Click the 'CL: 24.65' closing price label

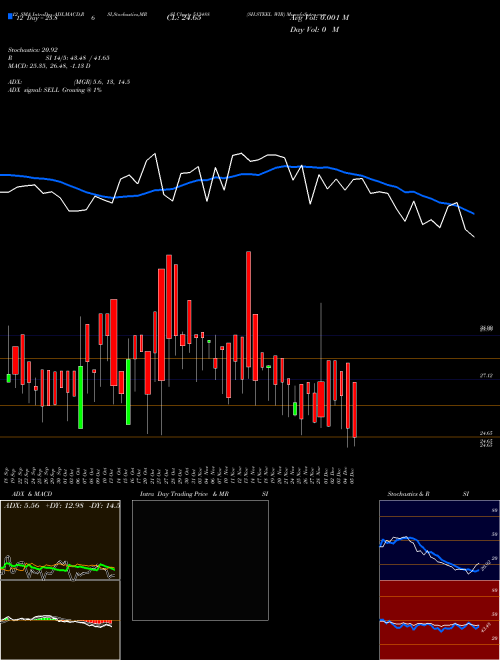coord(184,18)
